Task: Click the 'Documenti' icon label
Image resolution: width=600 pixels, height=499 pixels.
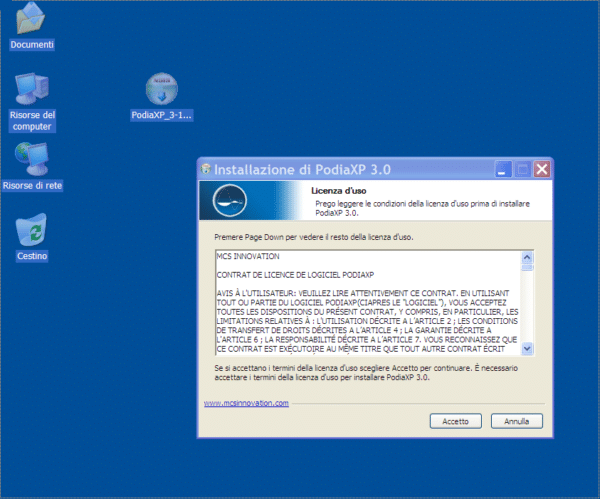Action: pos(32,45)
